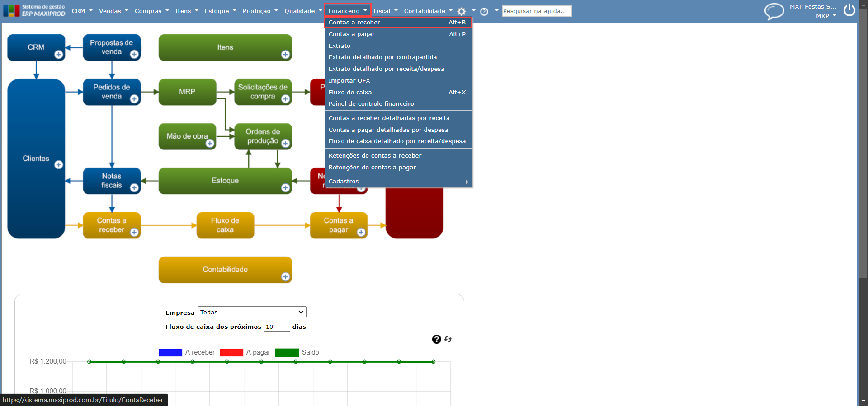This screenshot has height=406, width=868.
Task: Expand the Cadastros submenu
Action: [x=398, y=182]
